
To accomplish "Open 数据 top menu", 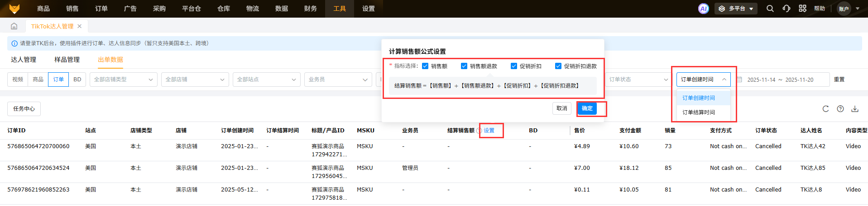I will tap(282, 9).
